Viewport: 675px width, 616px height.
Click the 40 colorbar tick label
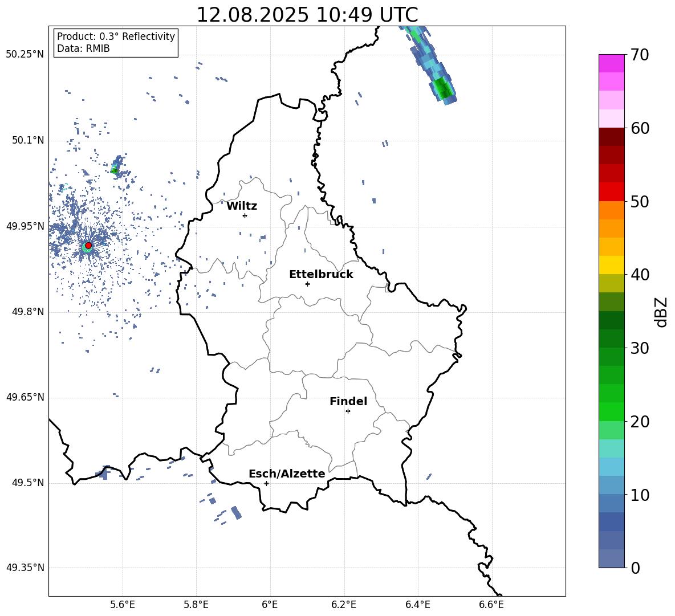point(640,275)
